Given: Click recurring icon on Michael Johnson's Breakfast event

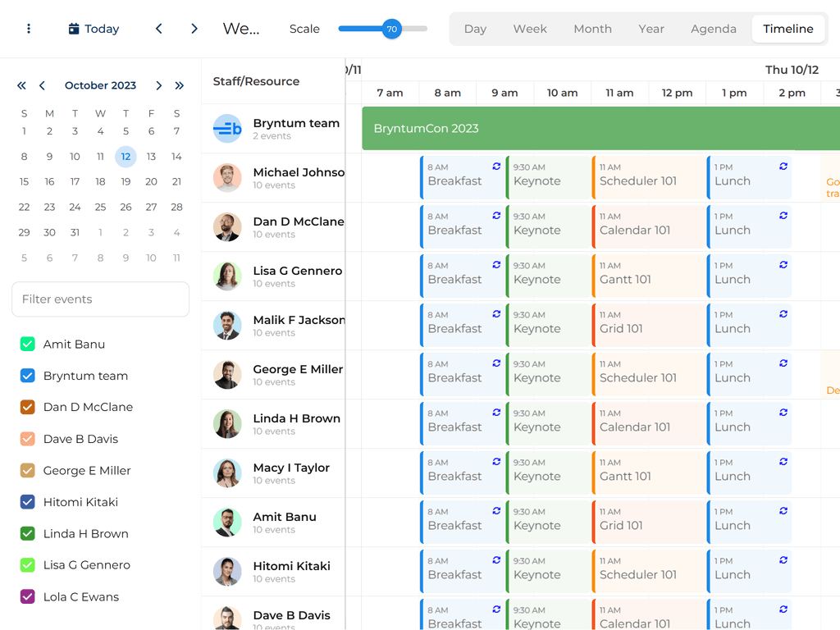Looking at the screenshot, I should tap(496, 167).
